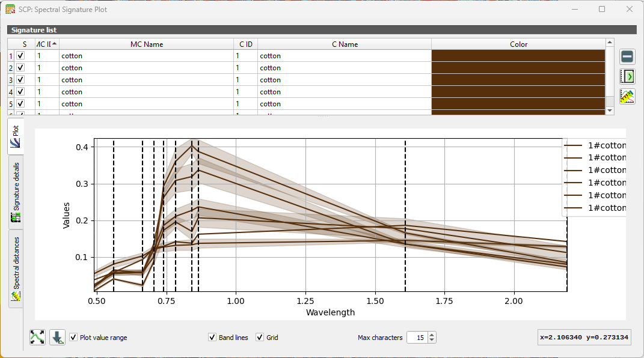Click the SCP app icon in title bar
The height and width of the screenshot is (358, 644).
[x=10, y=10]
